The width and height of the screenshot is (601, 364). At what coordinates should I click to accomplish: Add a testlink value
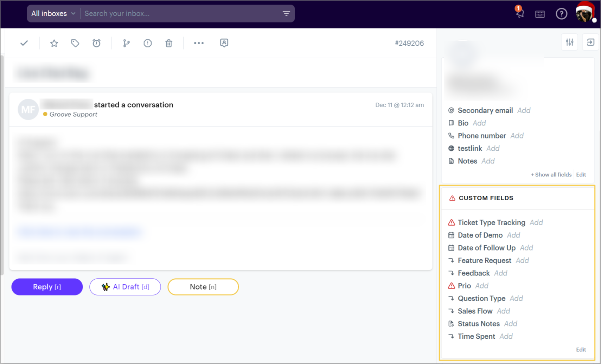(x=493, y=148)
